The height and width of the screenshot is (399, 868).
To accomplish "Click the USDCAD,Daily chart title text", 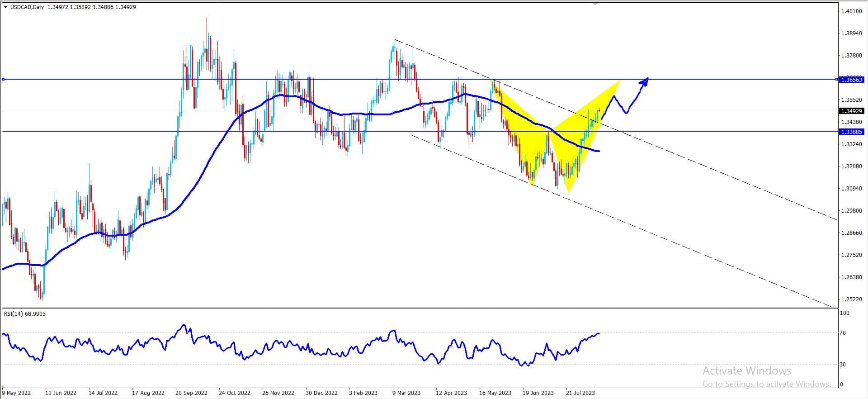I will click(x=27, y=7).
